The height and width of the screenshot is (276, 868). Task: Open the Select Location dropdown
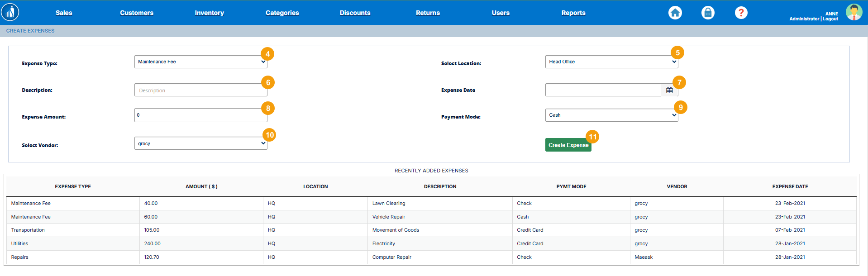click(x=611, y=62)
